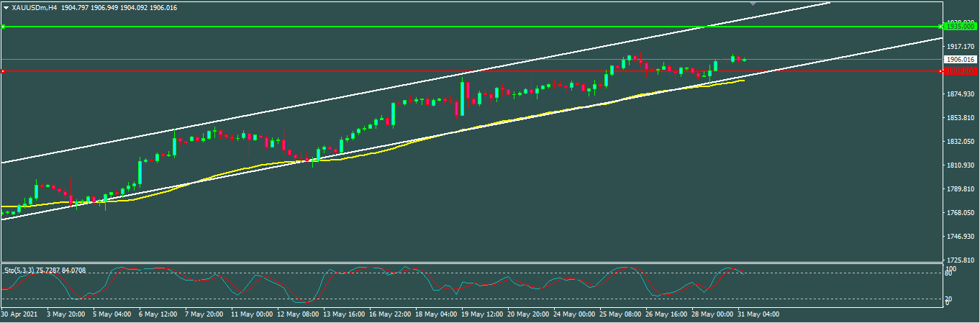This screenshot has width=980, height=323.
Task: Click the 1768.020 price scale value
Action: [x=961, y=212]
